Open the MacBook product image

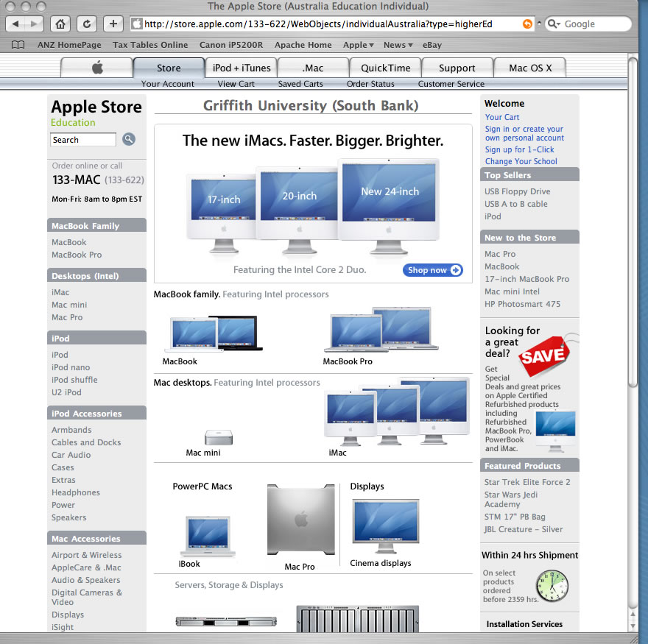coord(214,333)
